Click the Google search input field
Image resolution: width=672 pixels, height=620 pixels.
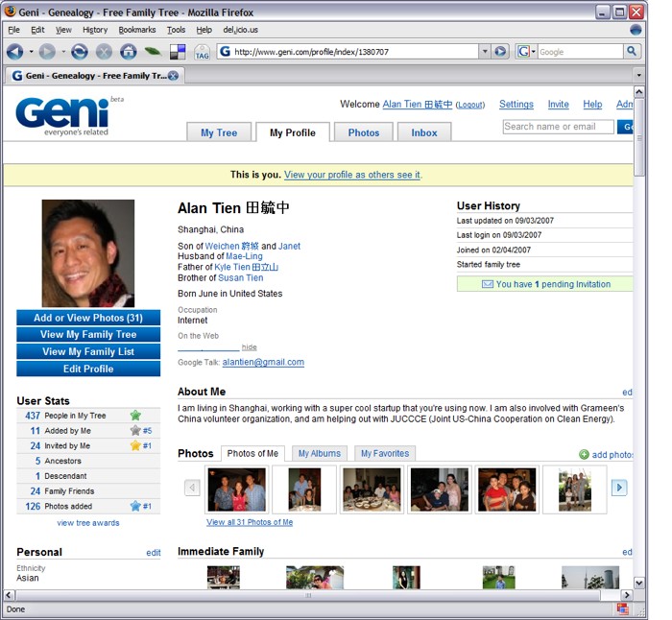pyautogui.click(x=580, y=52)
